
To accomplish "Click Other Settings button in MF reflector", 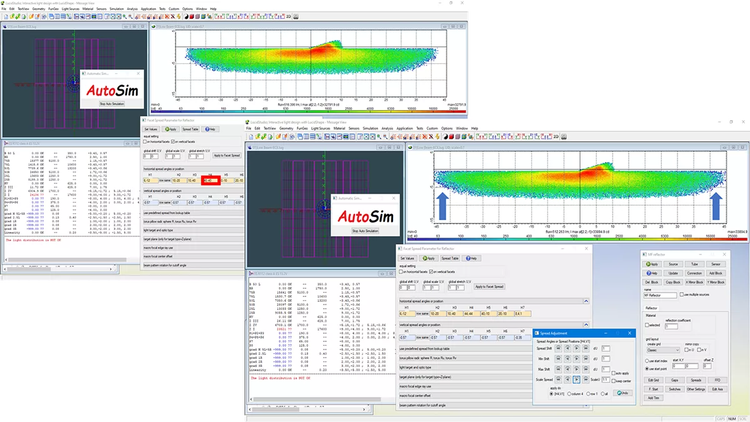I will [696, 389].
